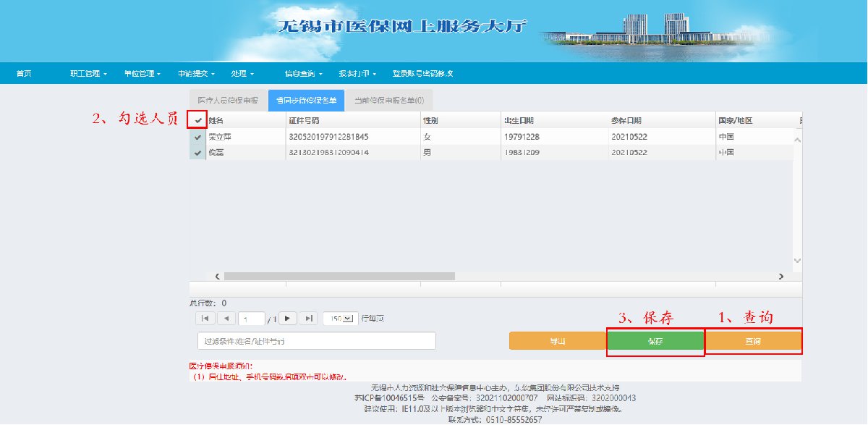Toggle checkbox for the second person row
868x425 pixels.
(197, 153)
